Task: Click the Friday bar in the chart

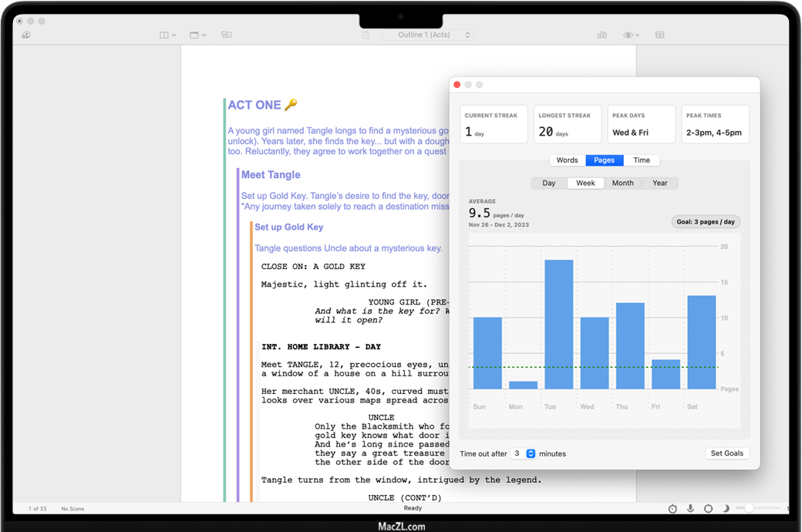Action: [x=666, y=374]
